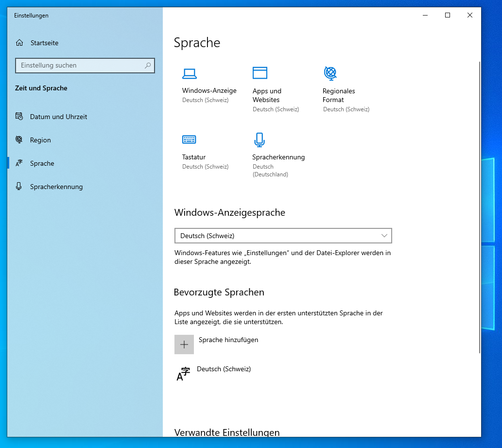
Task: Click the Startseite home icon
Action: pos(19,43)
